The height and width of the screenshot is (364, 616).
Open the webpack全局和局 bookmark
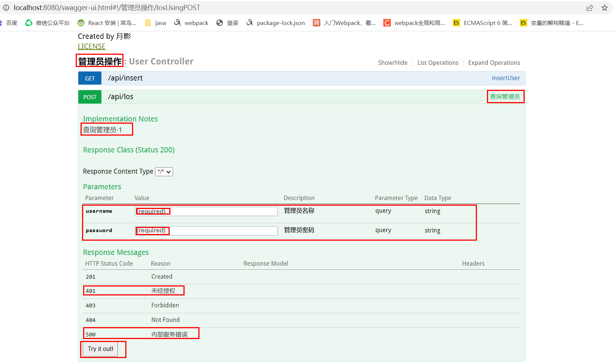[414, 23]
